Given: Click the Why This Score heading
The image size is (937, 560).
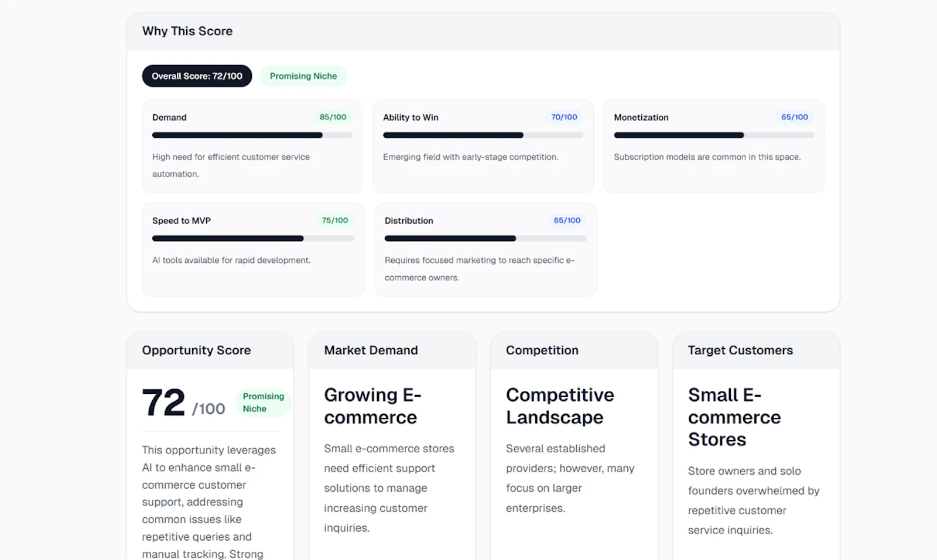Looking at the screenshot, I should coord(187,31).
